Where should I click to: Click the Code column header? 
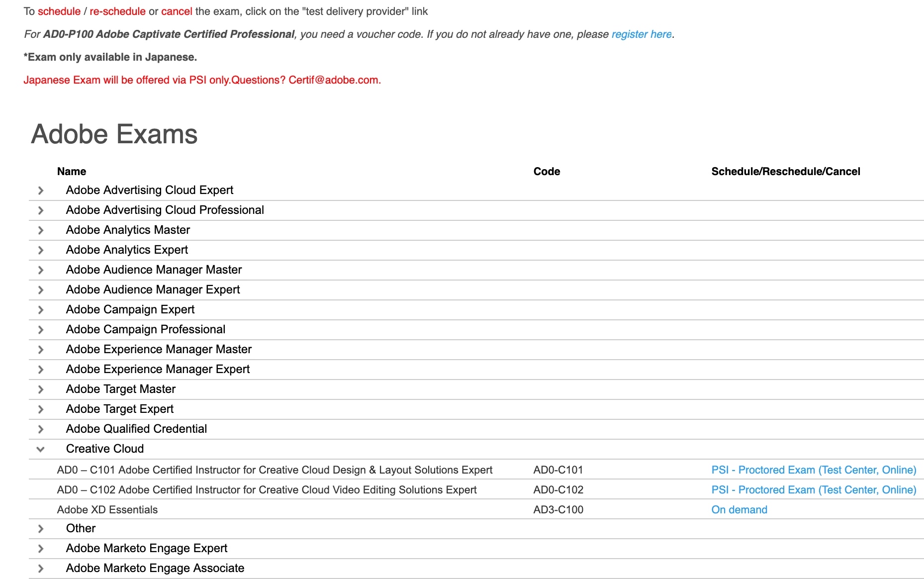[x=547, y=172]
